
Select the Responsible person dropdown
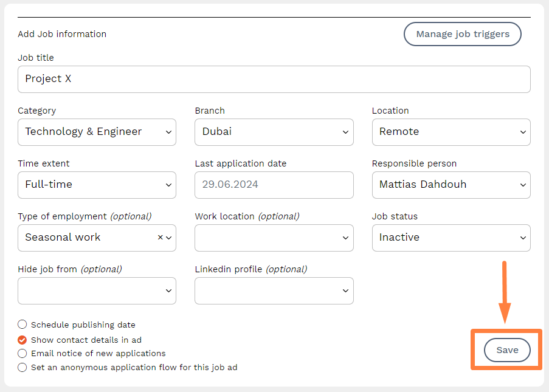coord(451,185)
